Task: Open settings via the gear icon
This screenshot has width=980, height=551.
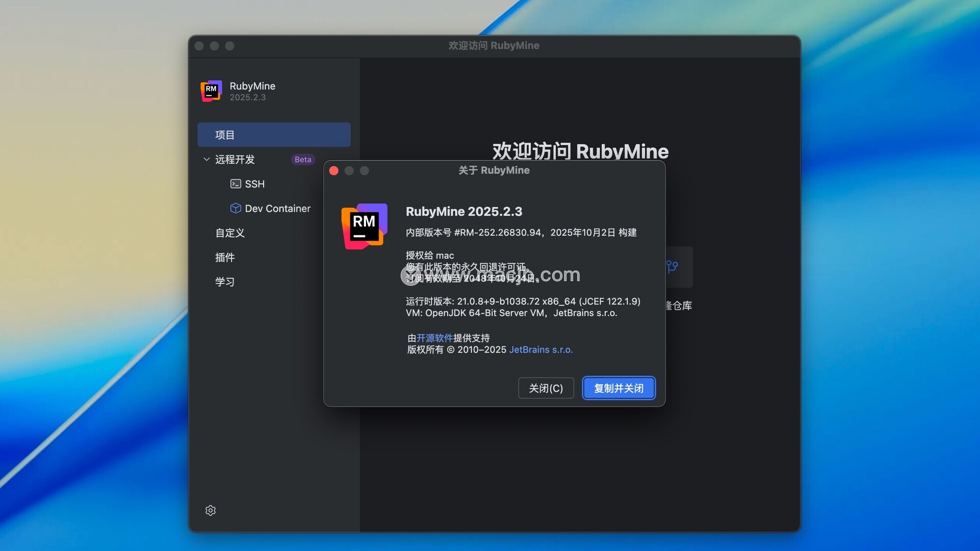Action: (210, 510)
